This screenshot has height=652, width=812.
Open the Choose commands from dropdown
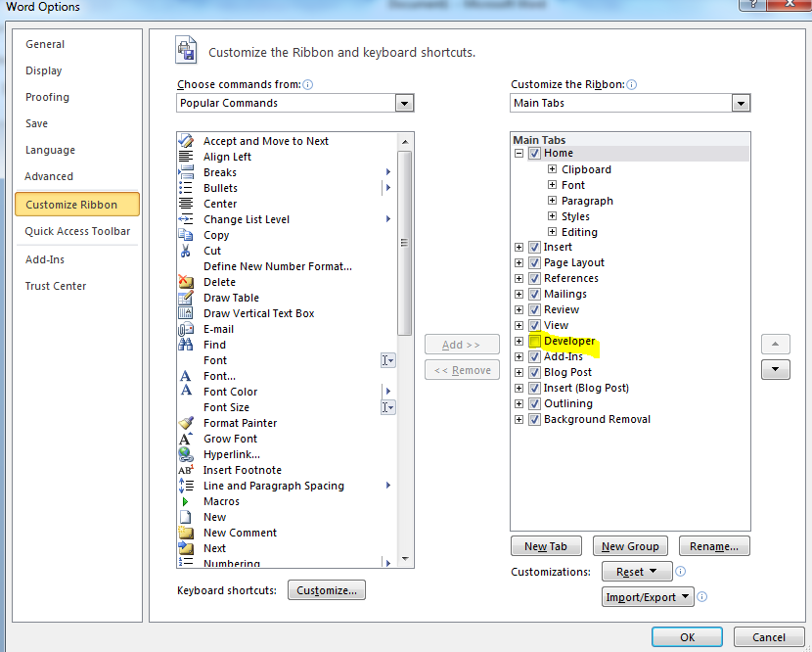(x=404, y=103)
